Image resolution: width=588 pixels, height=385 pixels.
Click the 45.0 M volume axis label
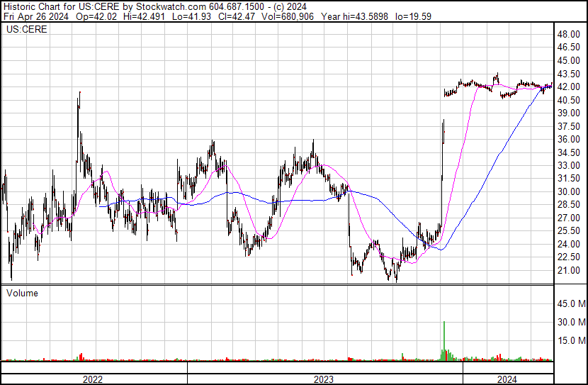[571, 303]
